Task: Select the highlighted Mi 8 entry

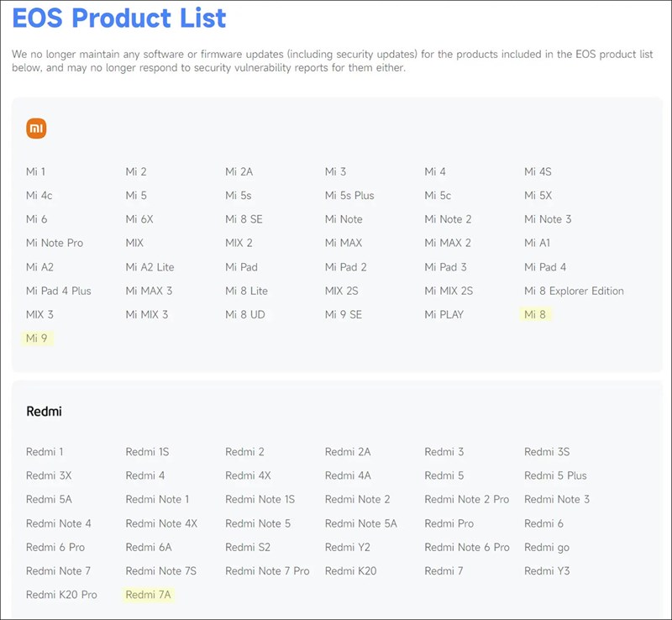Action: click(535, 314)
